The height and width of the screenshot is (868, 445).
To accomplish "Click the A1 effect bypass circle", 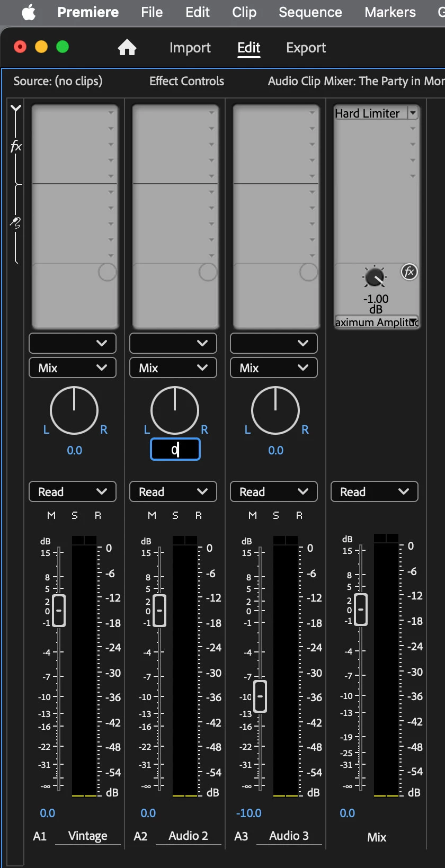I will [108, 272].
